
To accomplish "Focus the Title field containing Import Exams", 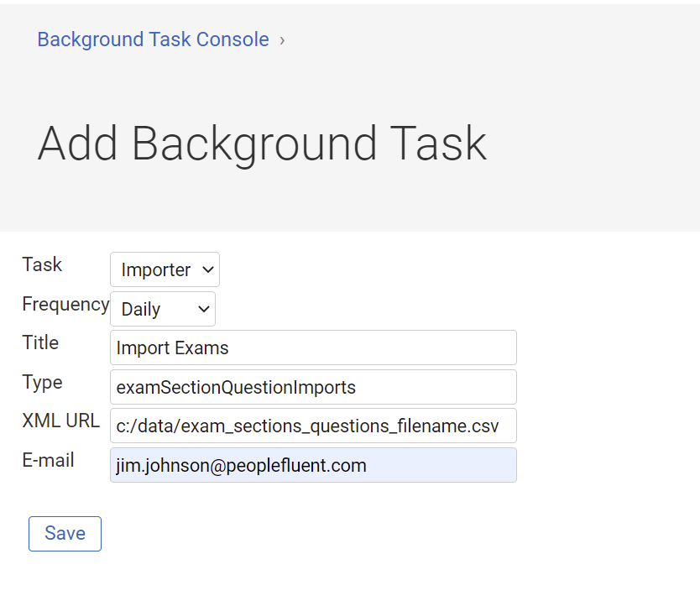I will point(313,348).
